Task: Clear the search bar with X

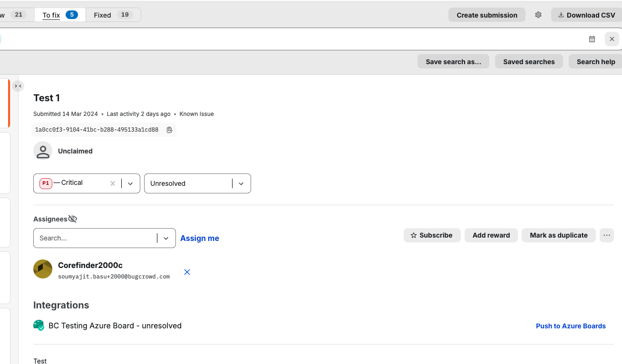Action: click(x=612, y=39)
